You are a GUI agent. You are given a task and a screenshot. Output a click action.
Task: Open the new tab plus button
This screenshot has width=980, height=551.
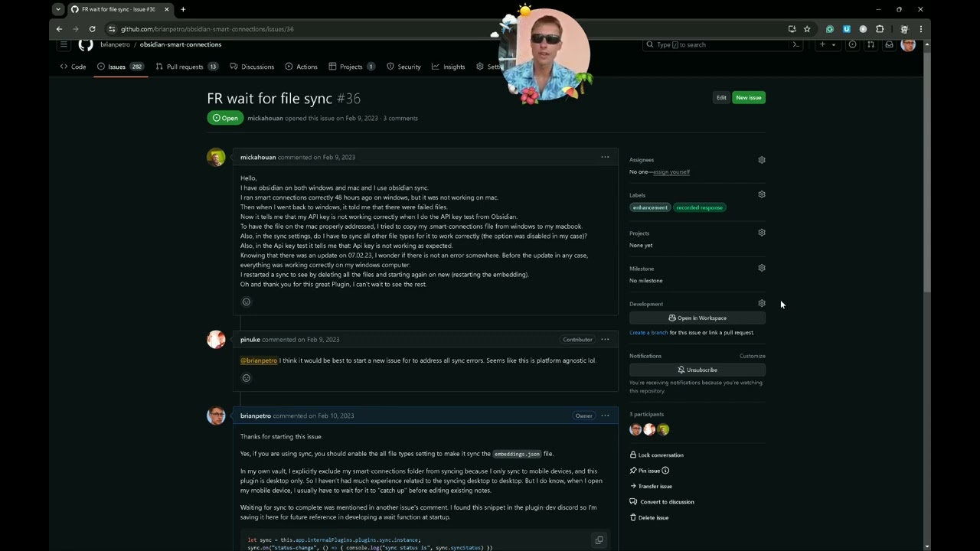coord(183,9)
